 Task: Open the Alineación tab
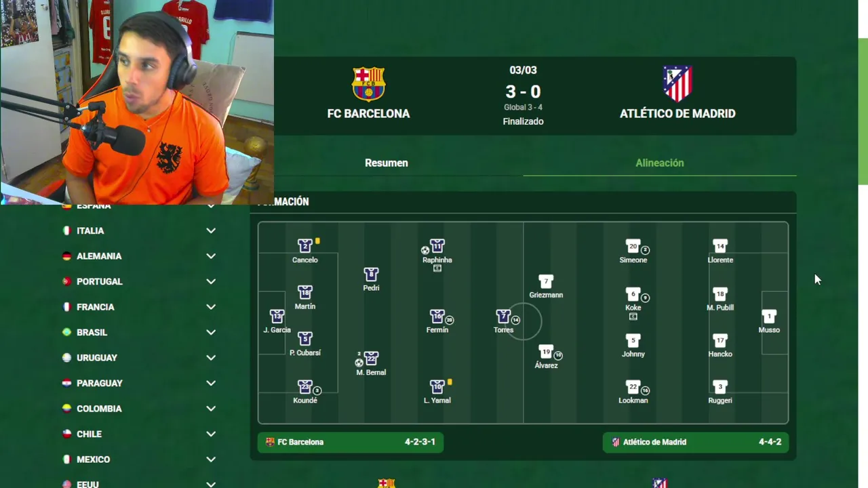pos(660,163)
